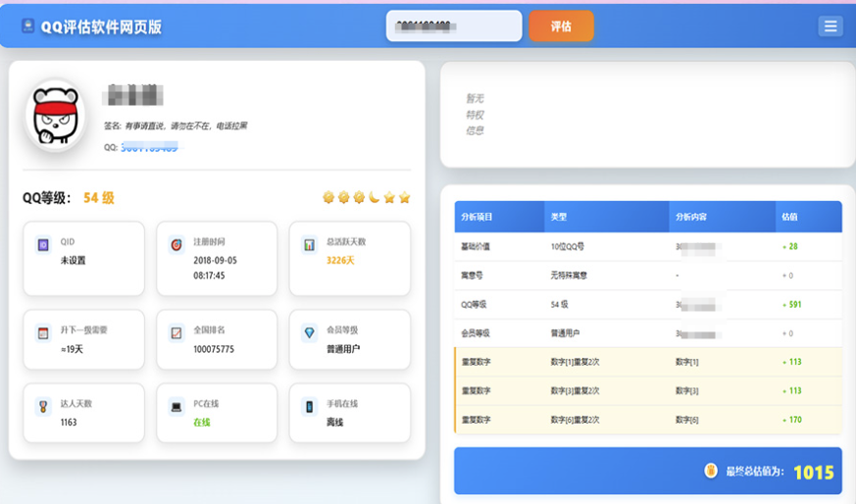Click the 普通用户 value in the 会员等级 card
This screenshot has width=856, height=504.
pyautogui.click(x=343, y=349)
